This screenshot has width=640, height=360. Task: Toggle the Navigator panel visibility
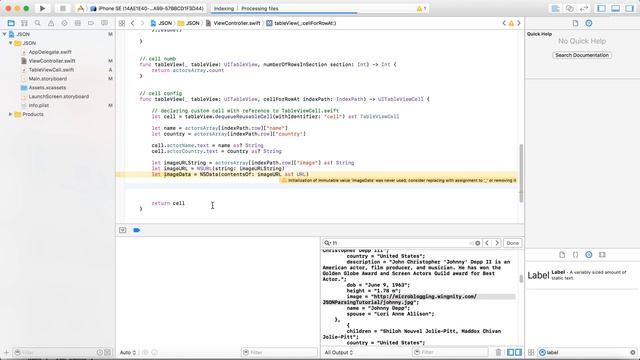point(601,8)
